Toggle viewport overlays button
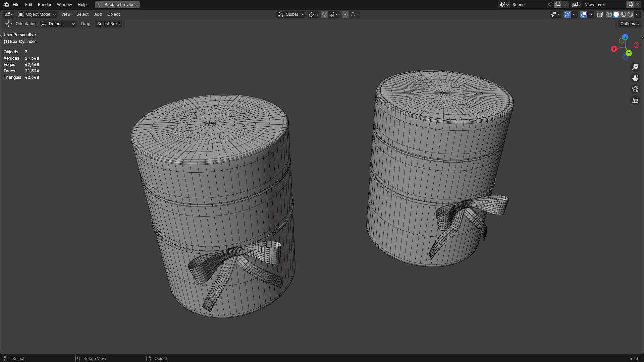Screen dimensions: 644x362 click(584, 14)
